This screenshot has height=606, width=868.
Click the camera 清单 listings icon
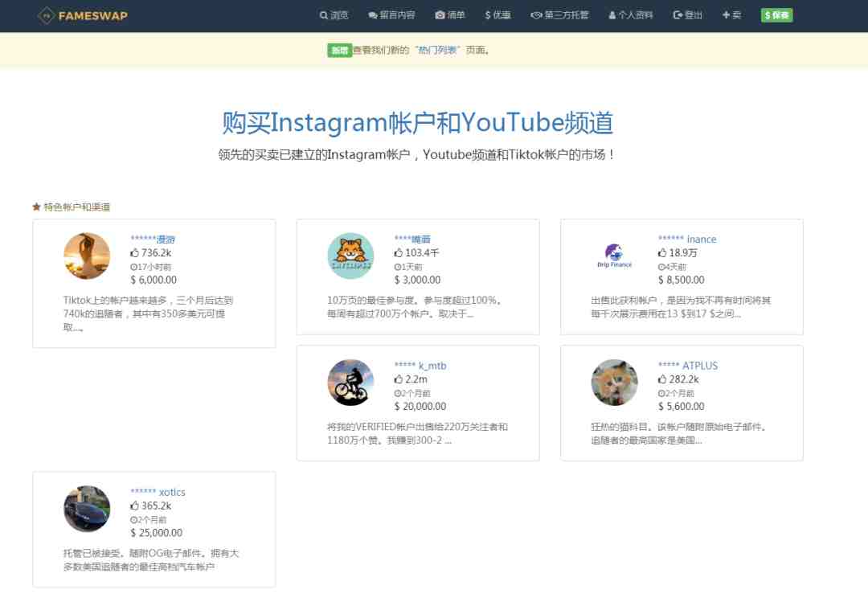coord(440,15)
